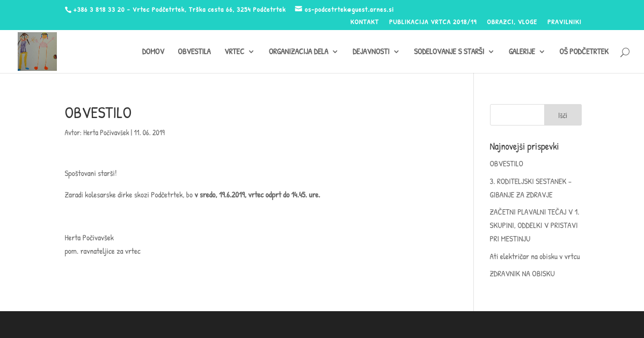Go to the Domov page
This screenshot has height=338, width=644.
[153, 52]
